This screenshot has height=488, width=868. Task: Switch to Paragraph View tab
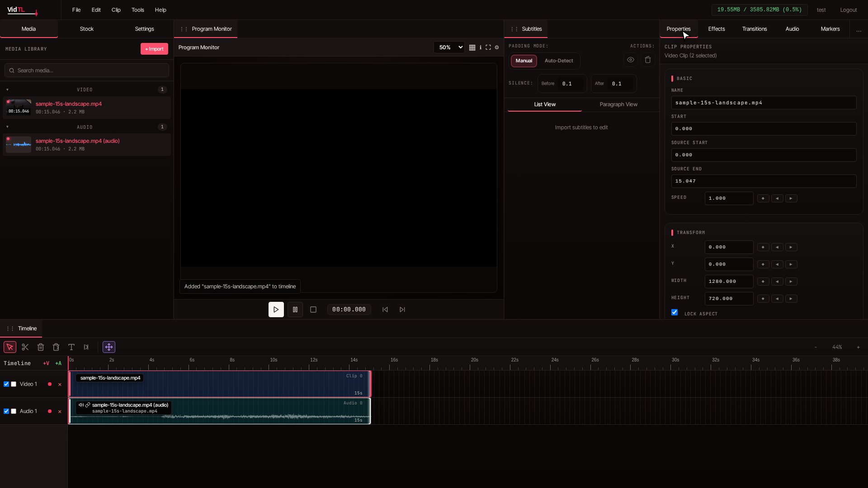(618, 104)
